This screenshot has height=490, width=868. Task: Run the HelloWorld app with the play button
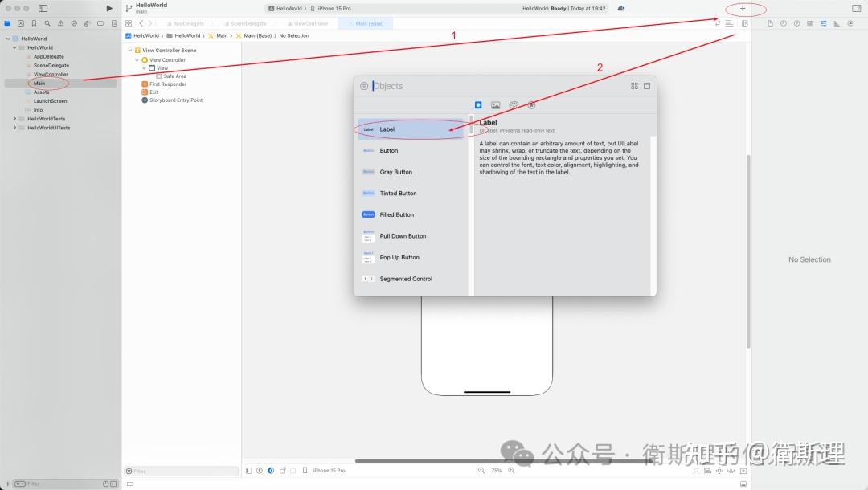[x=109, y=8]
